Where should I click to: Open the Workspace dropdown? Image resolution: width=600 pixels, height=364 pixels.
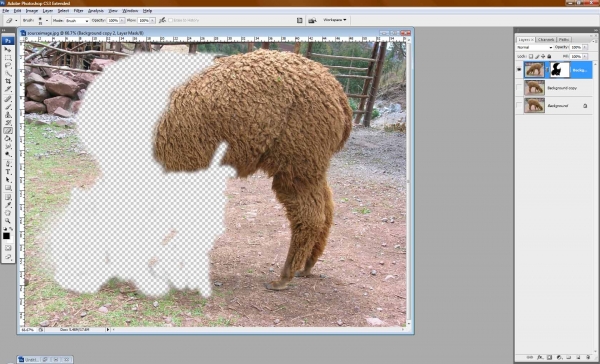[334, 20]
